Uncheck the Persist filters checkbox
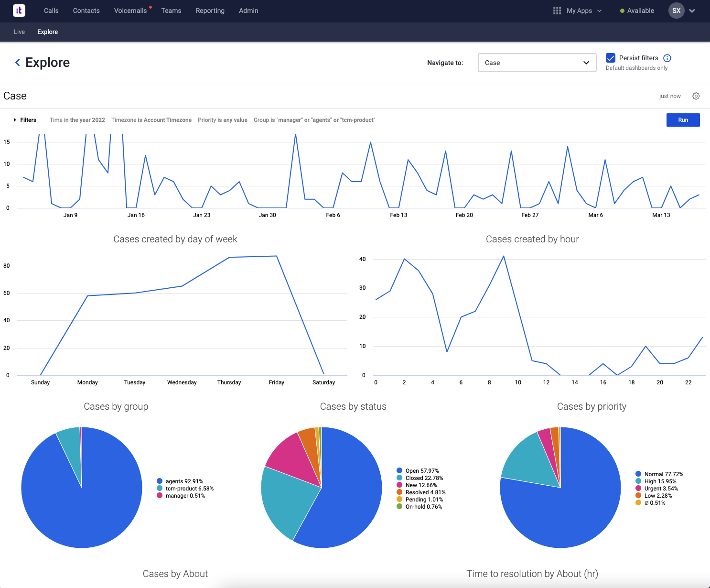Viewport: 710px width, 588px height. pos(611,58)
